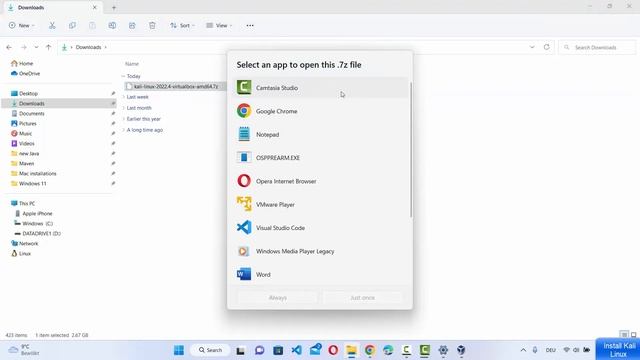Choose VMware Player to open the file

tap(321, 204)
